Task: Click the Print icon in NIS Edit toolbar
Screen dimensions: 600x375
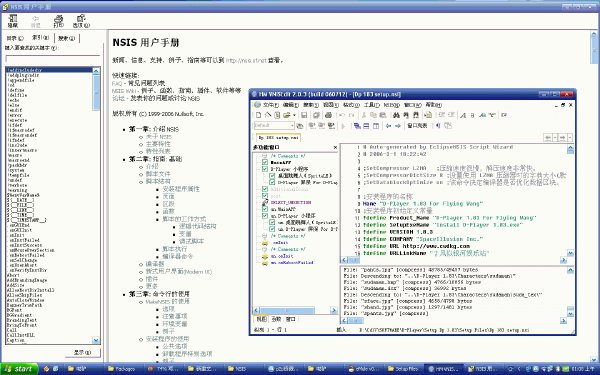Action: coord(328,115)
